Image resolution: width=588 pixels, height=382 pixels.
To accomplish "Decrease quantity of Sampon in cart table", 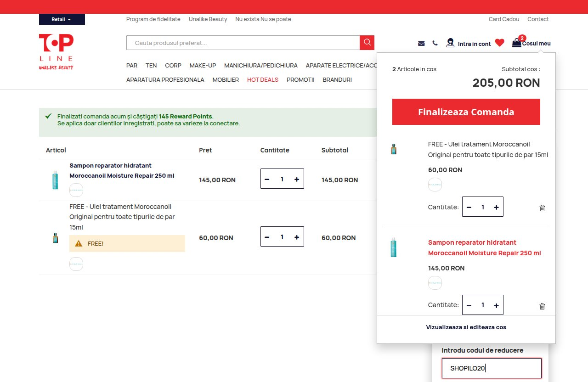I will (x=267, y=180).
